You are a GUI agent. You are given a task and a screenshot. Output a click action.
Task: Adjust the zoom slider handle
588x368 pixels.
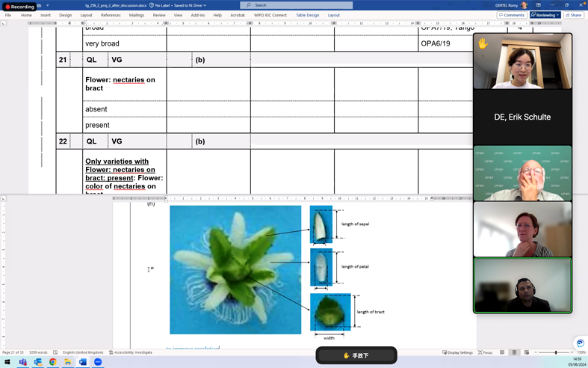[556, 352]
